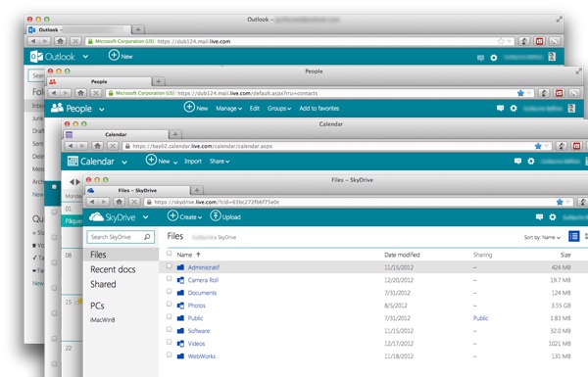The image size is (588, 377).
Task: Open the Administratif folder link
Action: [204, 267]
